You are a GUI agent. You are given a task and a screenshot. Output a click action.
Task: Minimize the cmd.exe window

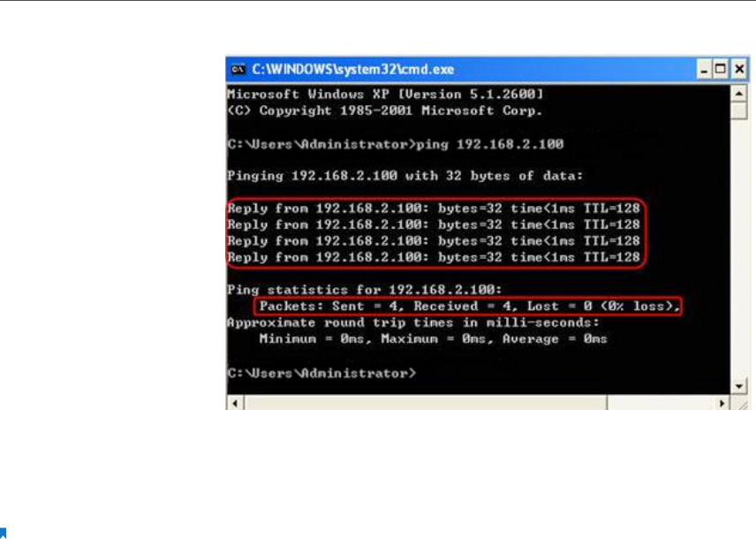point(704,70)
